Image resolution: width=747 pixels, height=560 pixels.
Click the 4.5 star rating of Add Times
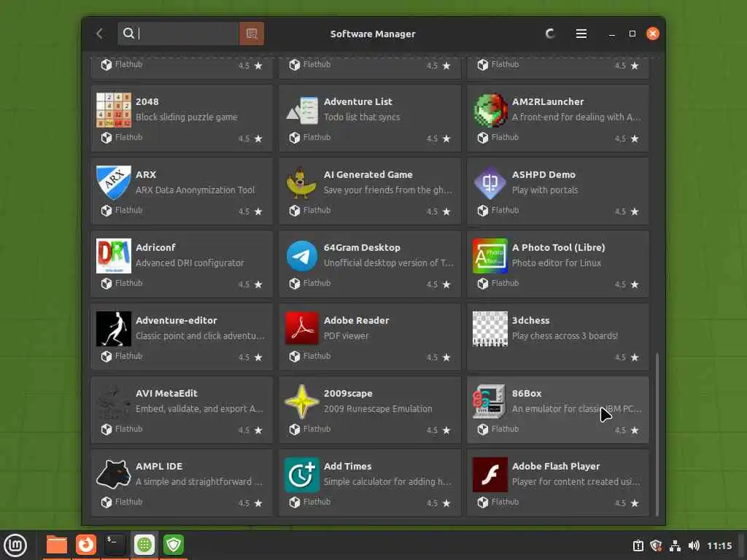(438, 503)
